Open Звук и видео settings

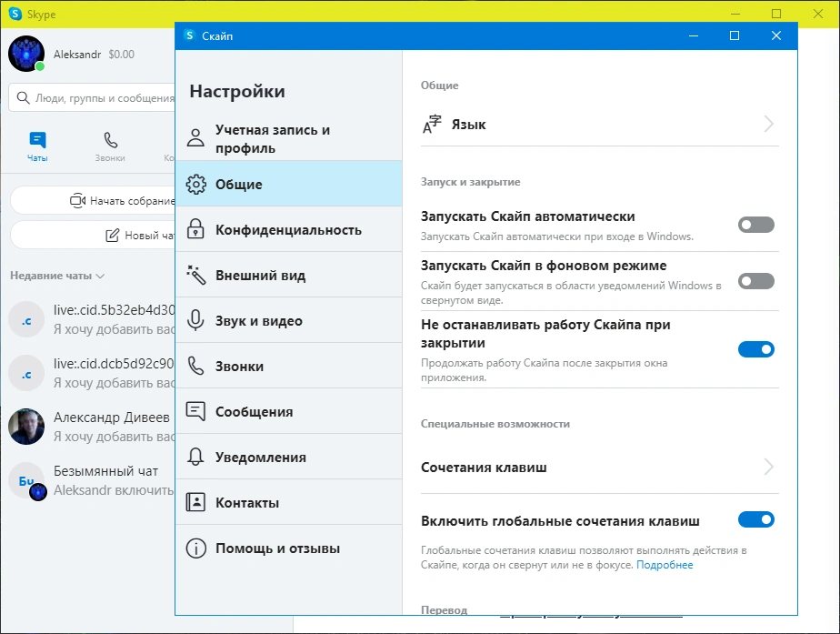[289, 320]
